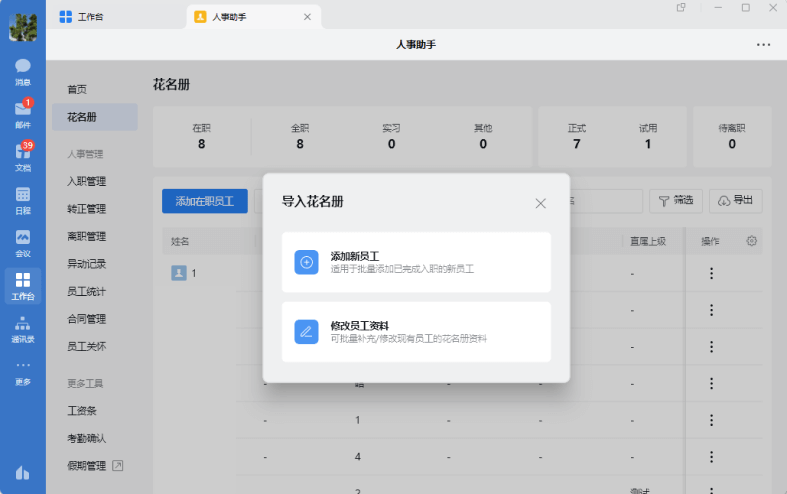Click the employee avatar icon in the first row
787x494 pixels.
point(179,273)
